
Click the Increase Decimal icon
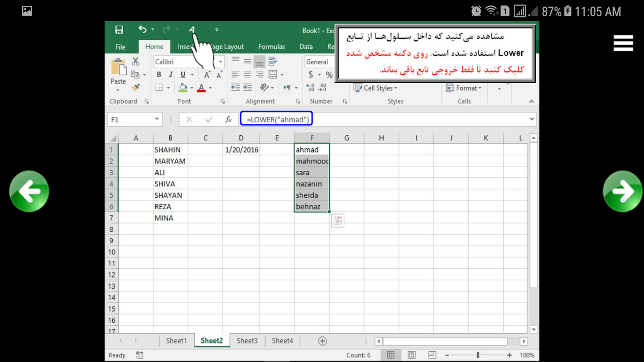(310, 87)
